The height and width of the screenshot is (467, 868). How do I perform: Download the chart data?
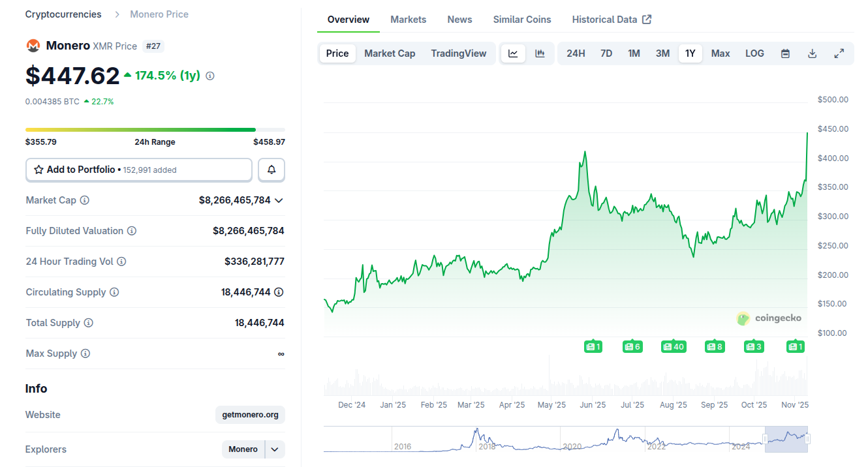pyautogui.click(x=813, y=53)
